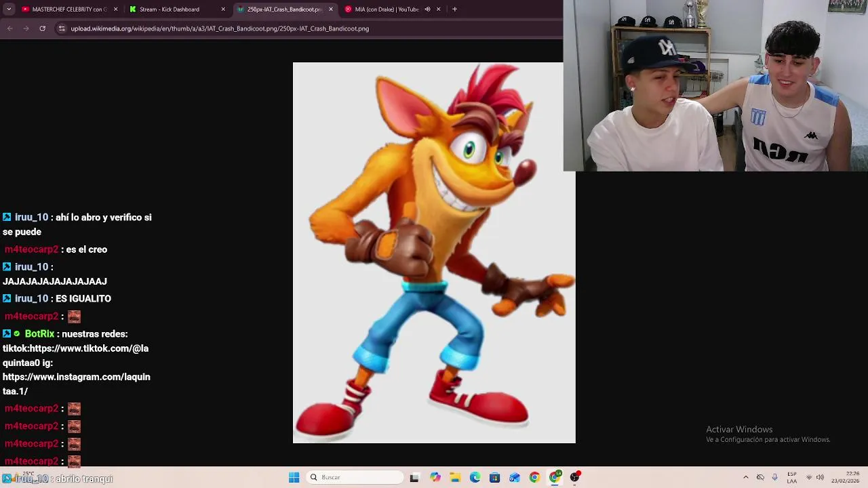Close the Kick Dashboard tab
This screenshot has width=868, height=488.
click(223, 9)
